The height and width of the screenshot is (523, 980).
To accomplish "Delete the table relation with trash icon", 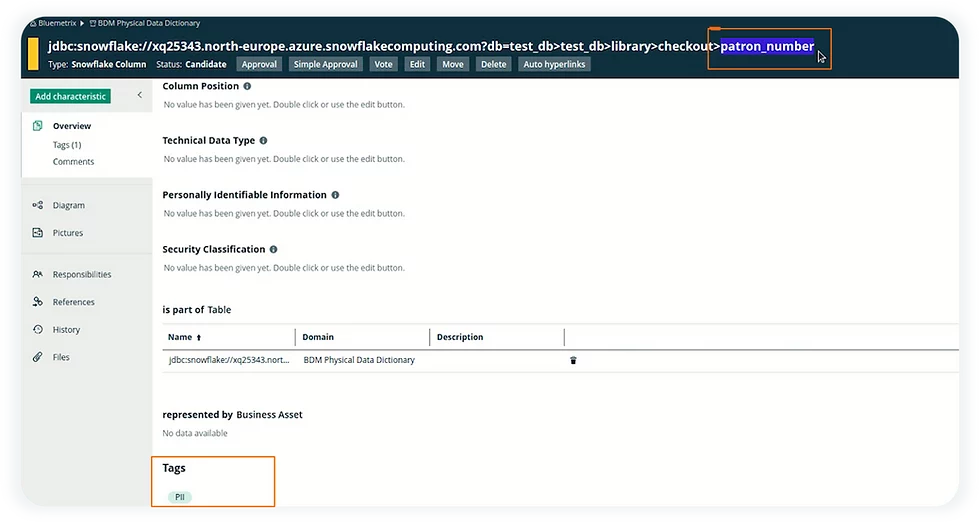I will (573, 361).
